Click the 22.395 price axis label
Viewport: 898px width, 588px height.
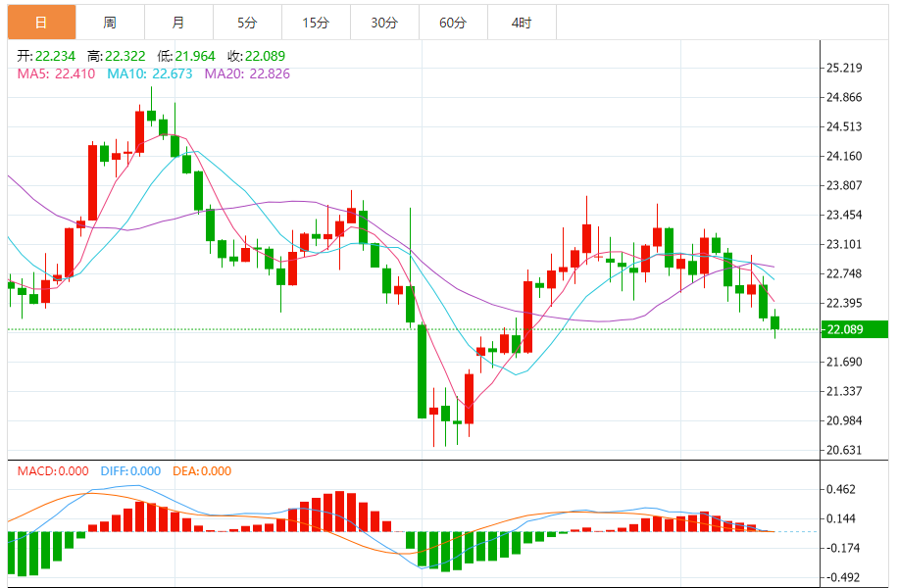[844, 303]
